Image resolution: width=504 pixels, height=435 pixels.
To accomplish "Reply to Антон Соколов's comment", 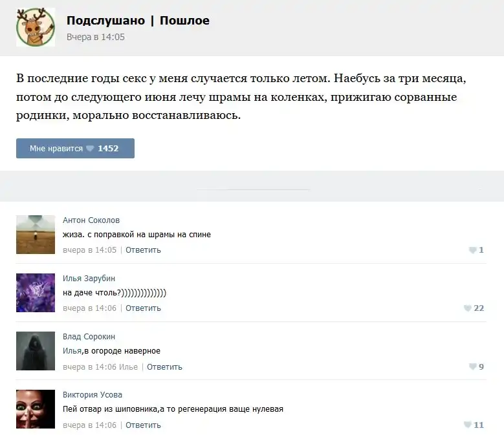I will pyautogui.click(x=143, y=250).
